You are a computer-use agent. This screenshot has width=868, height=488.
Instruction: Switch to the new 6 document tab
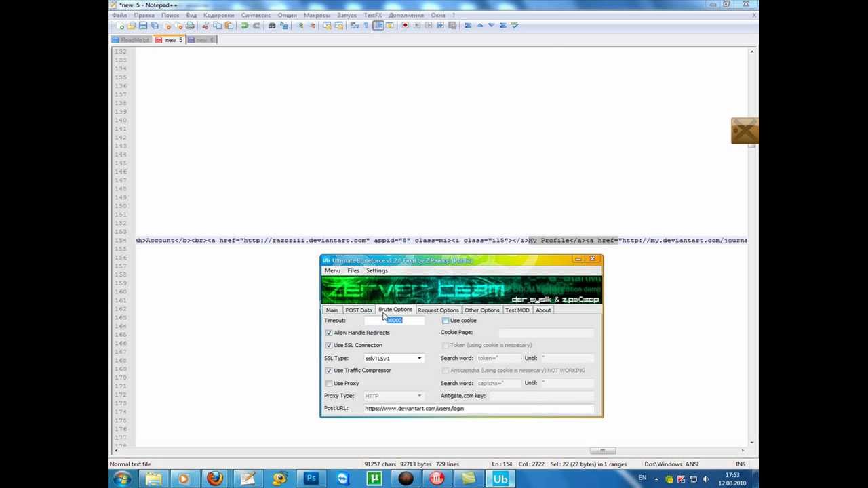pyautogui.click(x=202, y=40)
